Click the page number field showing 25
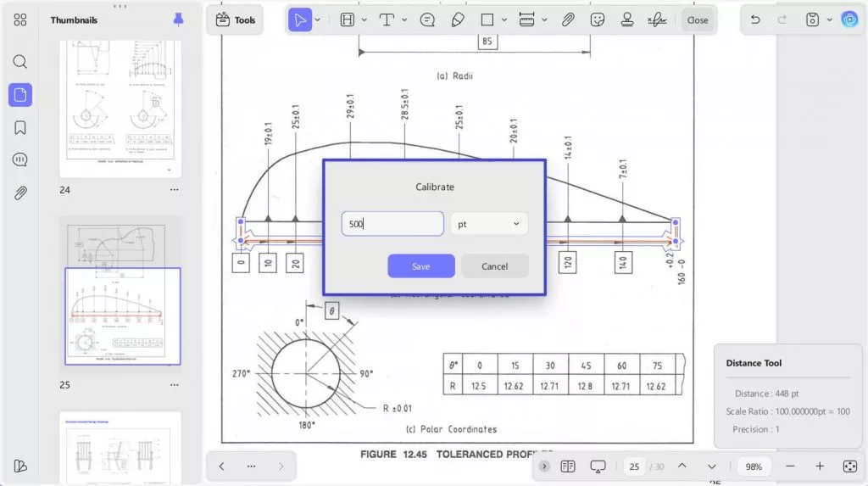868x486 pixels. 634,466
